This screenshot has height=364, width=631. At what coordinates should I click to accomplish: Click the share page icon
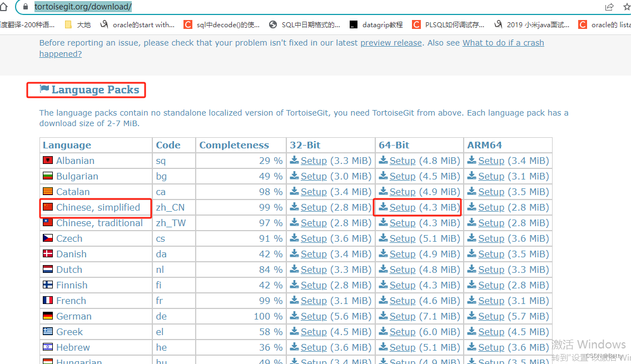609,7
